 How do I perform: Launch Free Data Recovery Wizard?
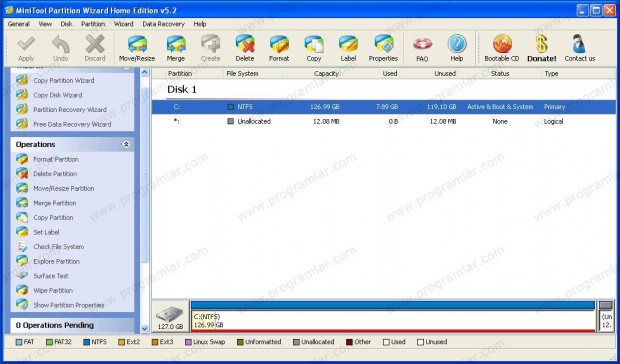coord(72,124)
